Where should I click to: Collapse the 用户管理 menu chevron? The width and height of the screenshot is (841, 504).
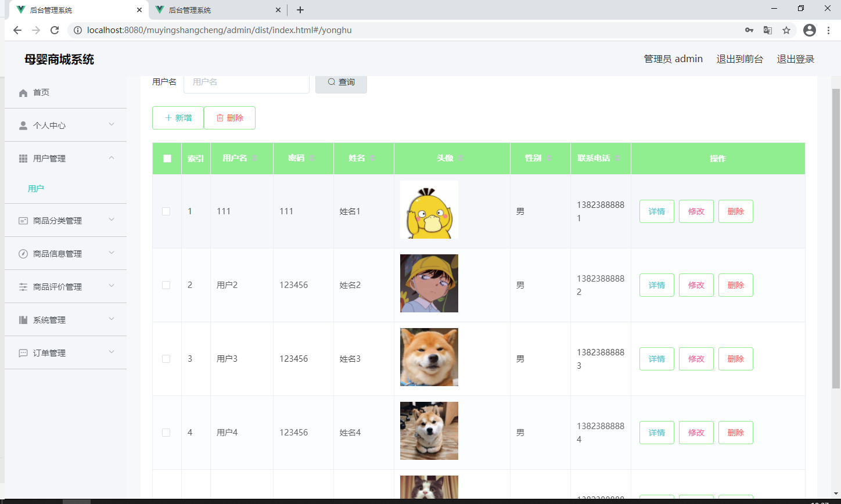pyautogui.click(x=112, y=158)
